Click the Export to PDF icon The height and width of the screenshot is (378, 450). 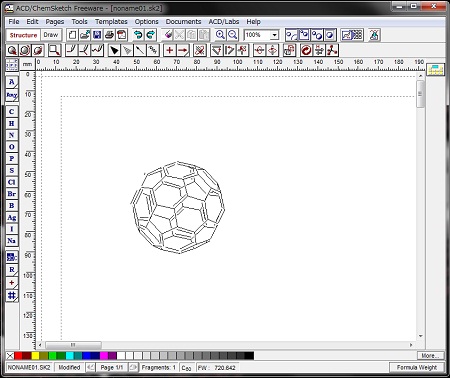pyautogui.click(x=122, y=35)
